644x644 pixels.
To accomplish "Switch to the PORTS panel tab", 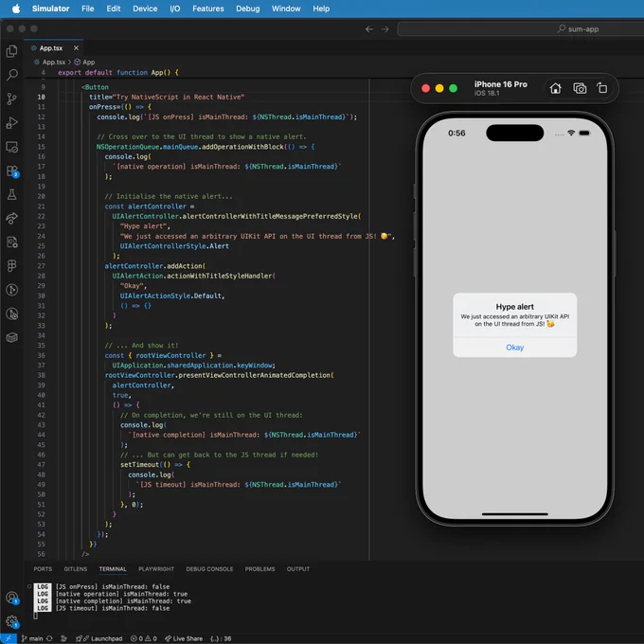I will [x=43, y=569].
